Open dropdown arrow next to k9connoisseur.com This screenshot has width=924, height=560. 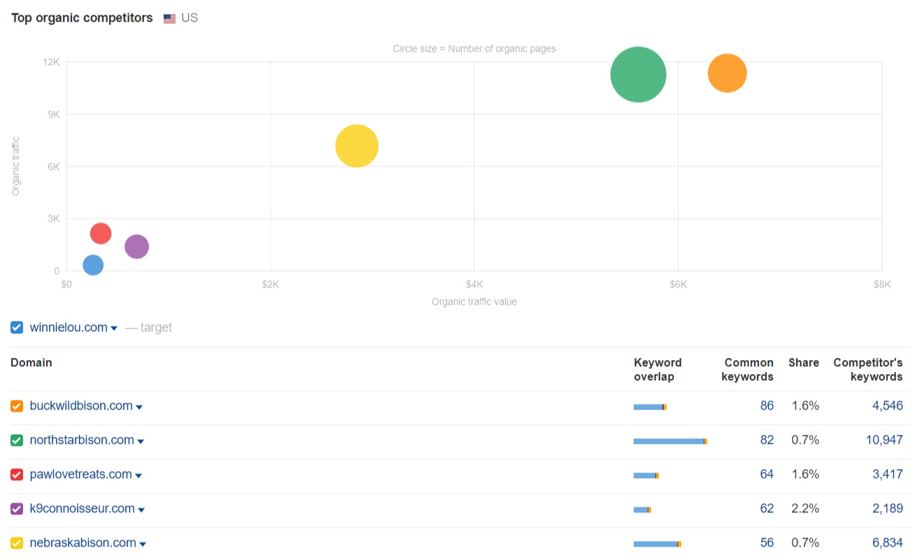coord(141,510)
